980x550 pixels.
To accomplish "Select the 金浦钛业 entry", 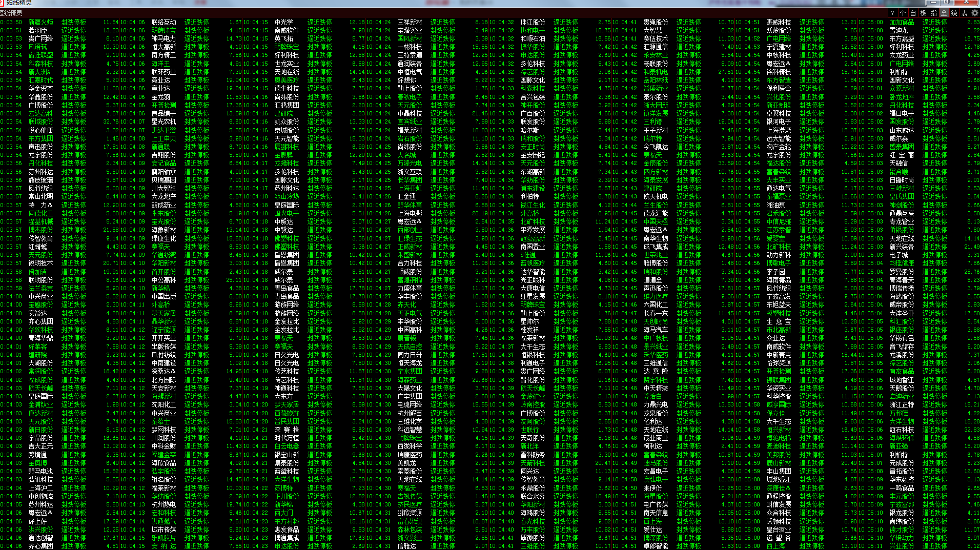I will 40,404.
